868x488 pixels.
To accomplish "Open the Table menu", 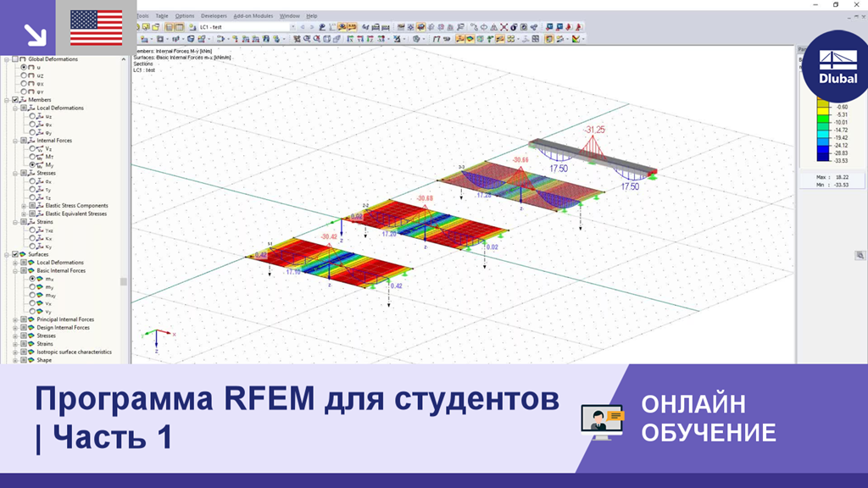I will tap(162, 16).
